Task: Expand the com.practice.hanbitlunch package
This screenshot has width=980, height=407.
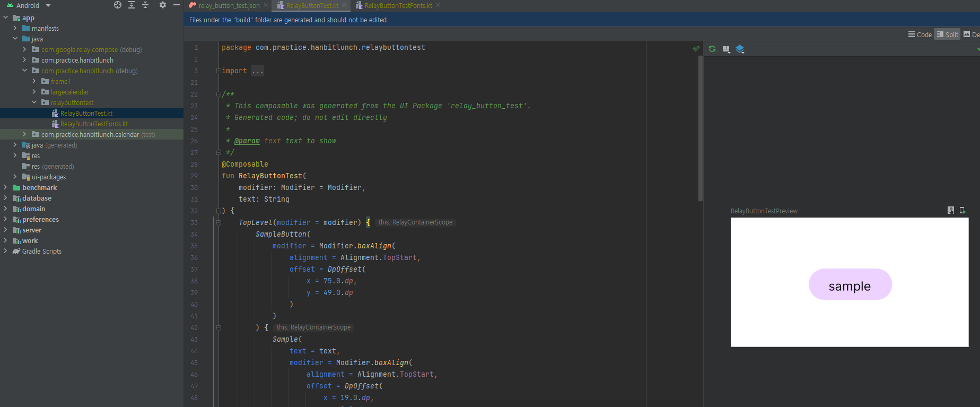Action: (x=24, y=60)
